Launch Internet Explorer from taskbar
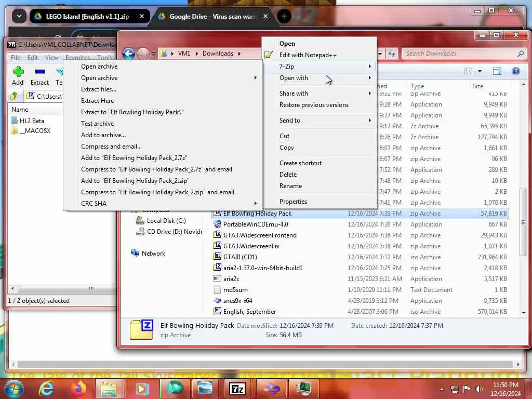This screenshot has width=532, height=399. pos(46,389)
